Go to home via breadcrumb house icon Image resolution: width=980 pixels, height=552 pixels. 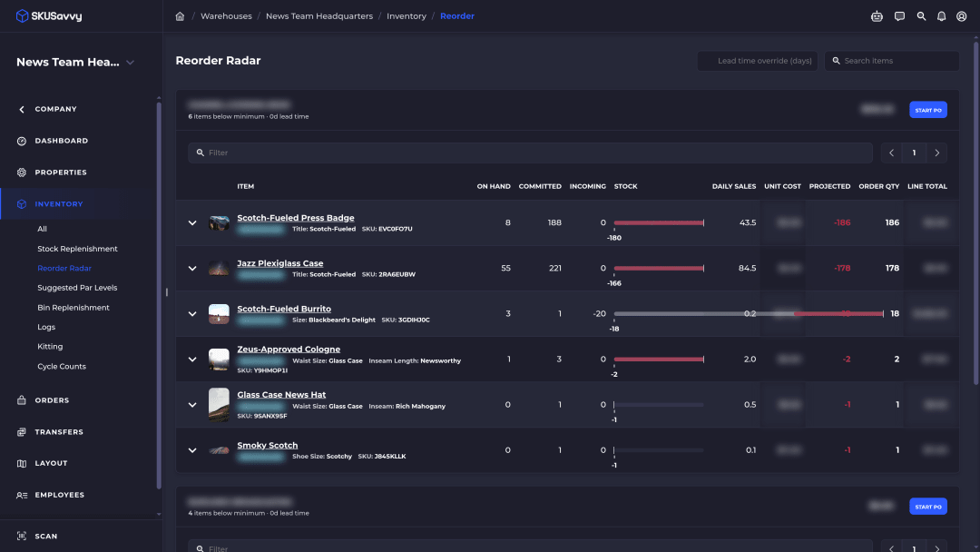180,16
